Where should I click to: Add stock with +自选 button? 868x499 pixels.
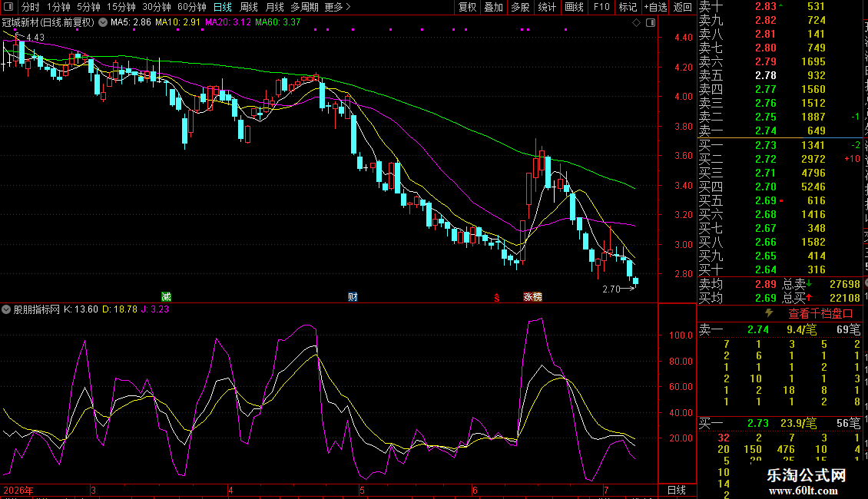(655, 7)
